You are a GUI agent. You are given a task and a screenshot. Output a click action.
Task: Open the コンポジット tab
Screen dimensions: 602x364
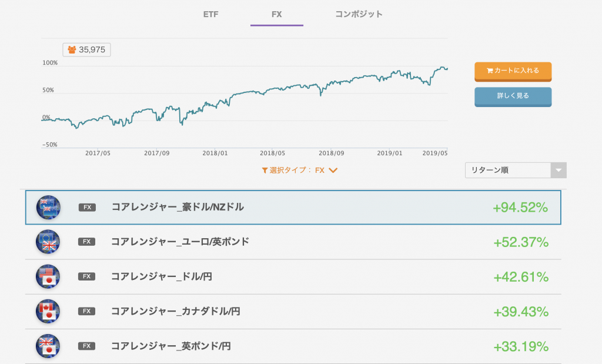pos(359,15)
